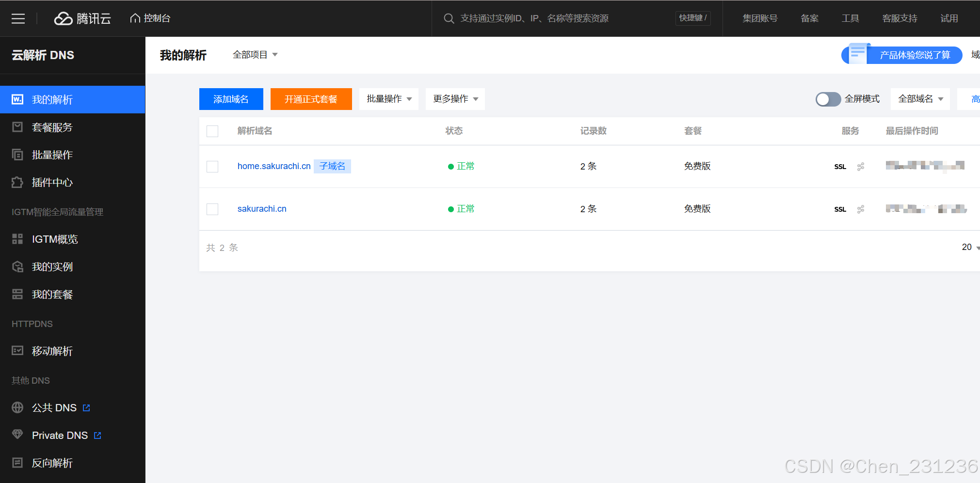Click 我的解析 sidebar icon
980x483 pixels.
[17, 99]
